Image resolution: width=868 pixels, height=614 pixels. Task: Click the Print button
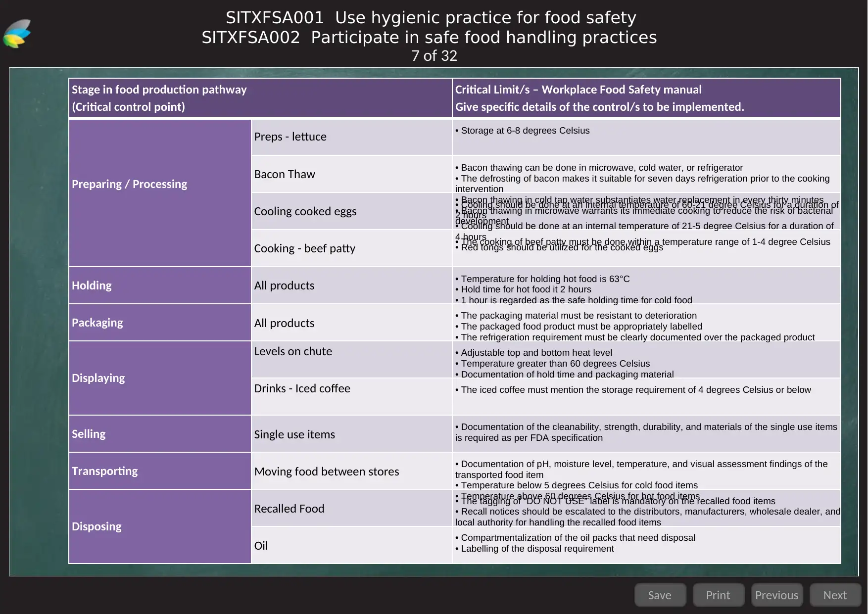[x=719, y=595]
